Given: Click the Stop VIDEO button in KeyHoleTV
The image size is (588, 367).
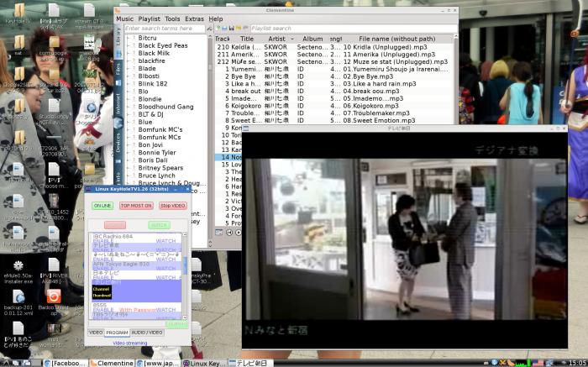Looking at the screenshot, I should click(x=173, y=206).
